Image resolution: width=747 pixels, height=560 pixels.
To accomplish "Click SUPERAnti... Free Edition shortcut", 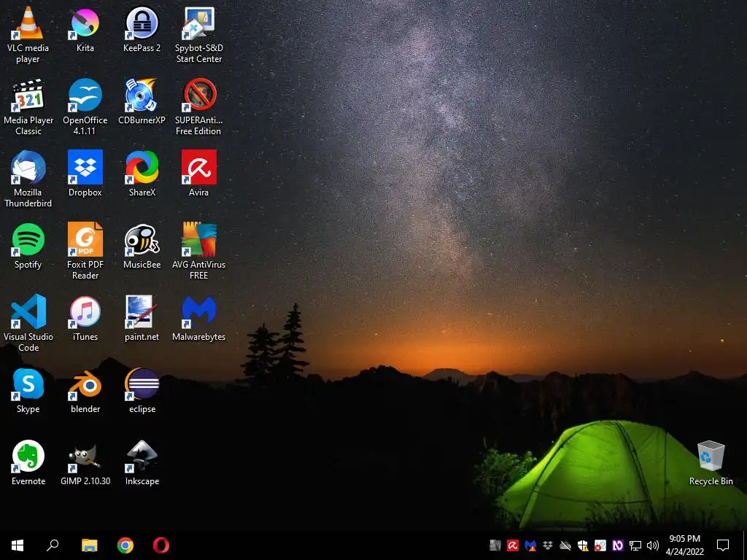I will (198, 108).
